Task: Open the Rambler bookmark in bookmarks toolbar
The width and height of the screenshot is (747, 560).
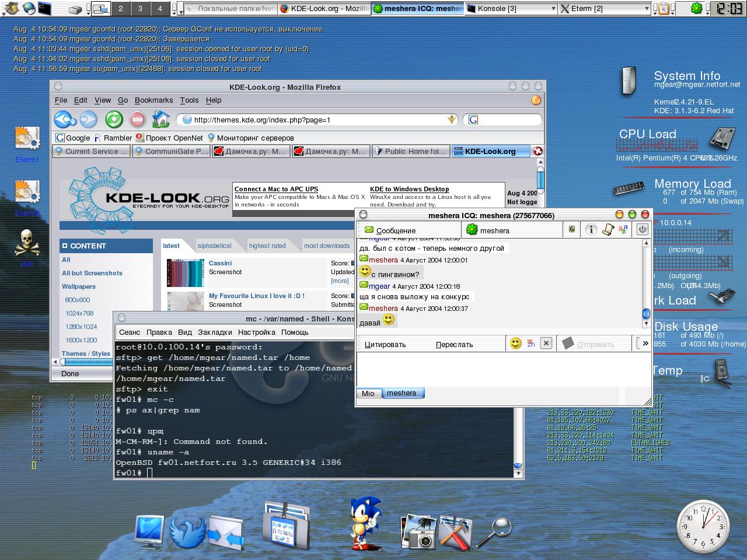Action: pyautogui.click(x=113, y=138)
